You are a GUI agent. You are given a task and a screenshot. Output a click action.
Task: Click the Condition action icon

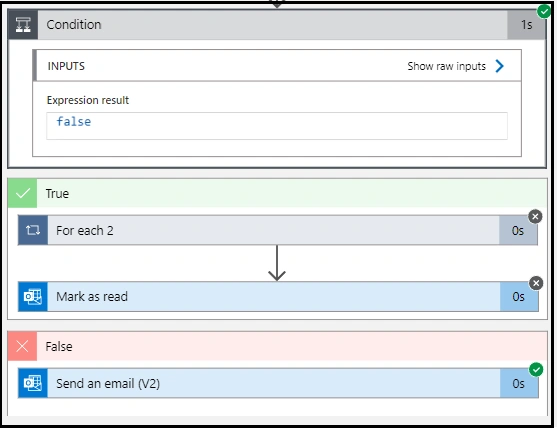[x=23, y=25]
